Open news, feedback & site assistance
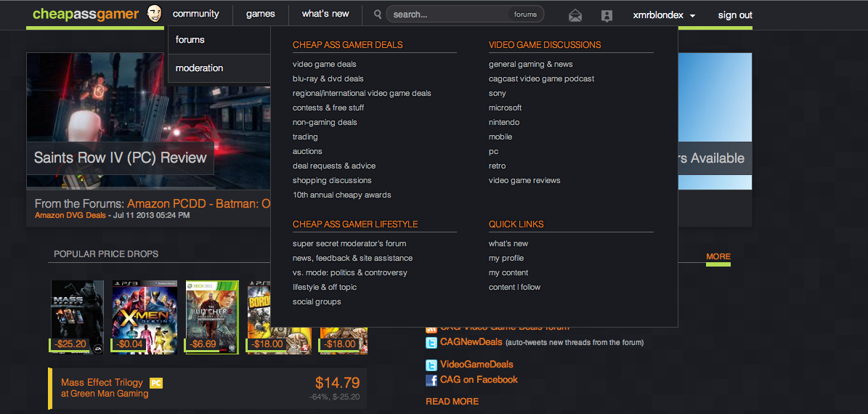This screenshot has width=868, height=414. [x=352, y=258]
